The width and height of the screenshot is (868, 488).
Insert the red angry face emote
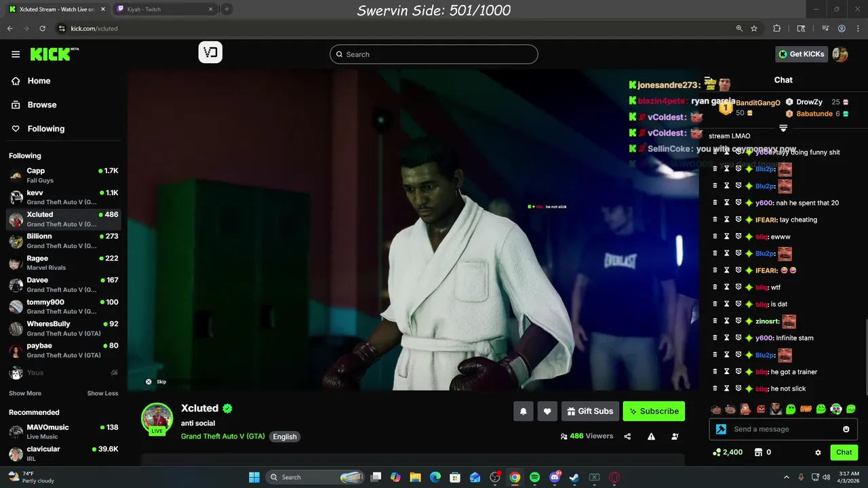(x=761, y=409)
